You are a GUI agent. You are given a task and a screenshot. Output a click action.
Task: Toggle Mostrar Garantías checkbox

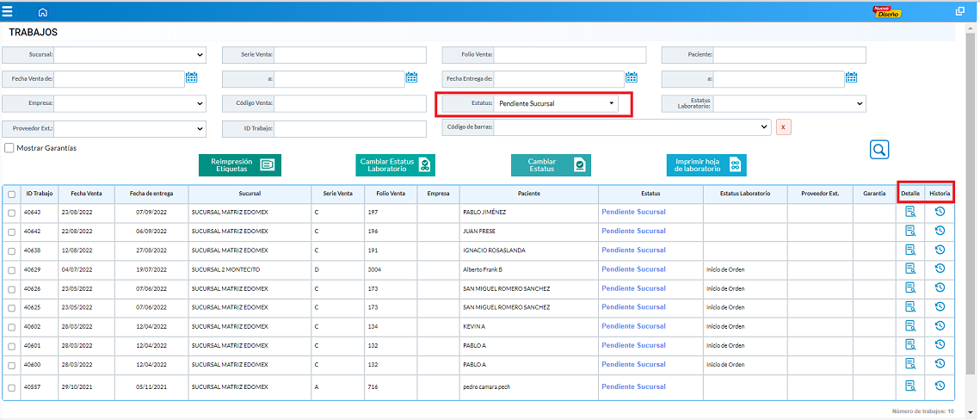[9, 148]
